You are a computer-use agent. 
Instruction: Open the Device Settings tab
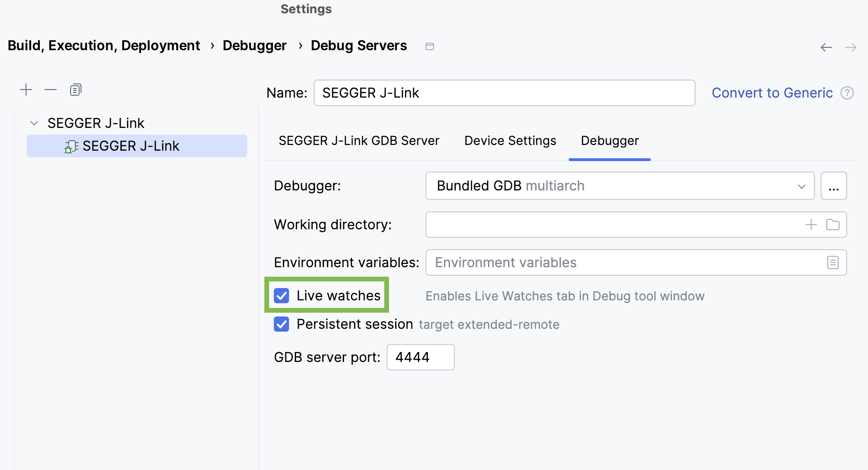point(510,141)
